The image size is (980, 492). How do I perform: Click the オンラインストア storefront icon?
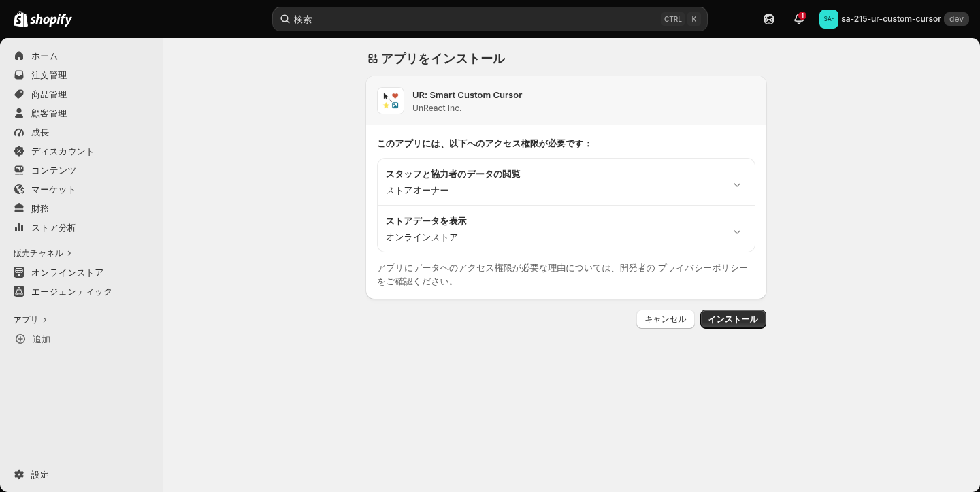[19, 272]
